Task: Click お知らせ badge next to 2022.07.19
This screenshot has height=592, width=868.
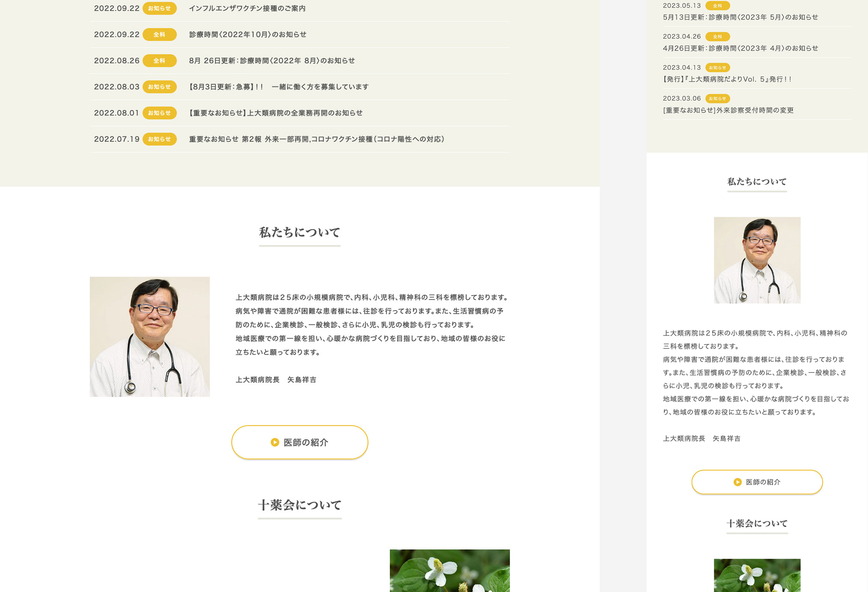Action: tap(159, 139)
